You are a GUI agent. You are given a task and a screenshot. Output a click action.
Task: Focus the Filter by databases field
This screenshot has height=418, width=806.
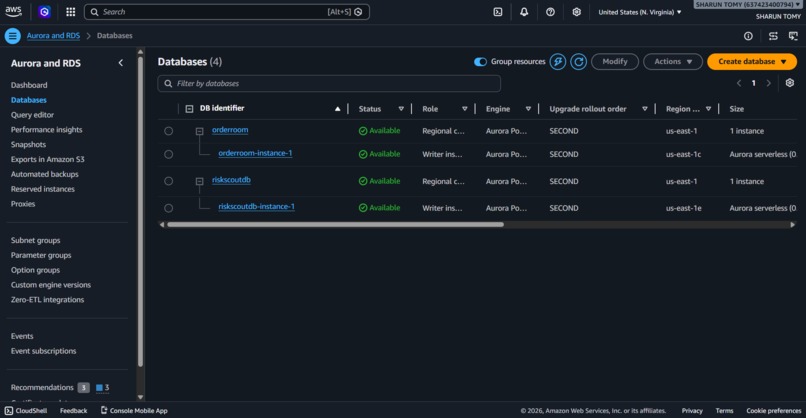point(329,83)
